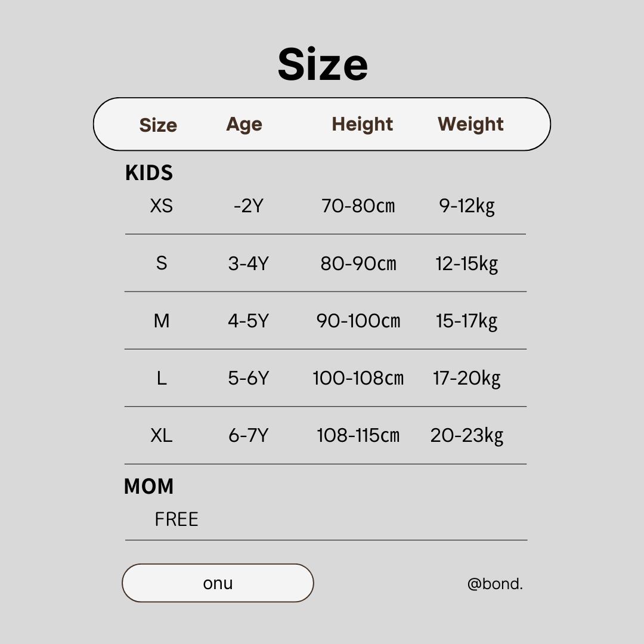Click the KIDS section heading
Image resolution: width=644 pixels, height=644 pixels.
tap(149, 173)
